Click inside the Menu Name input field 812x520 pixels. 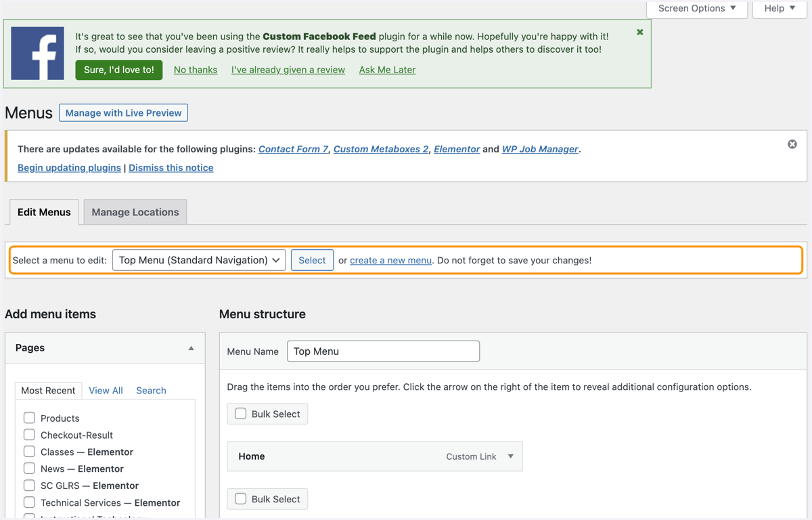pyautogui.click(x=383, y=351)
